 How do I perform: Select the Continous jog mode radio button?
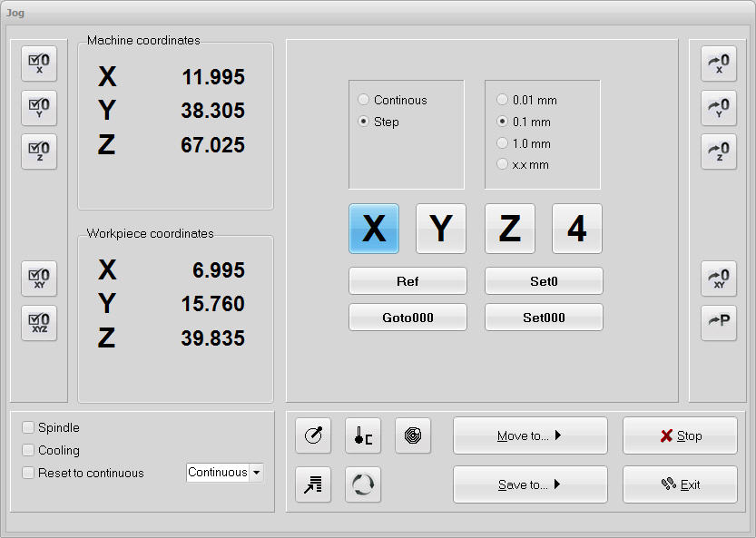coord(364,100)
